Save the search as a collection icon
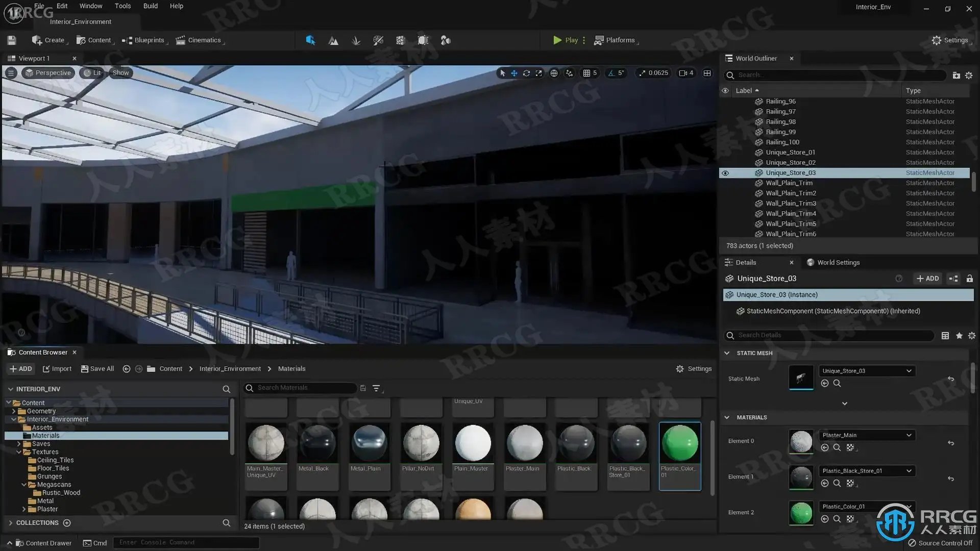The height and width of the screenshot is (551, 980). [x=363, y=388]
